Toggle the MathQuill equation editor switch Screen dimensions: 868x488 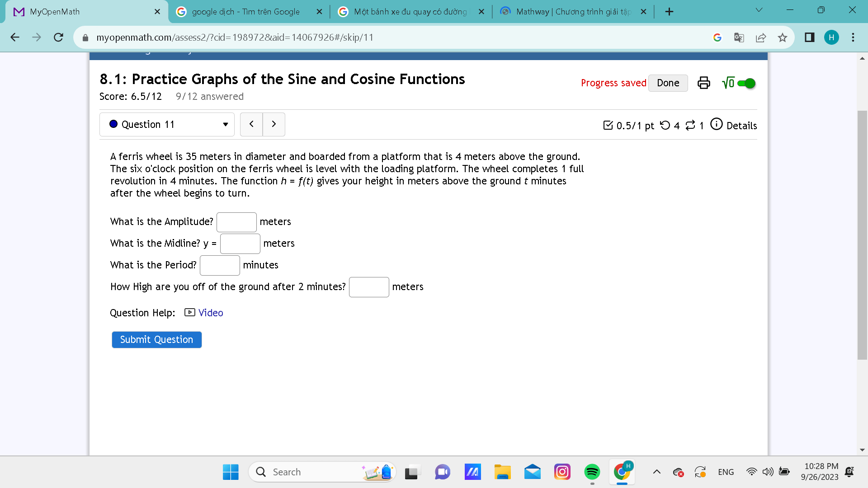[x=746, y=83]
